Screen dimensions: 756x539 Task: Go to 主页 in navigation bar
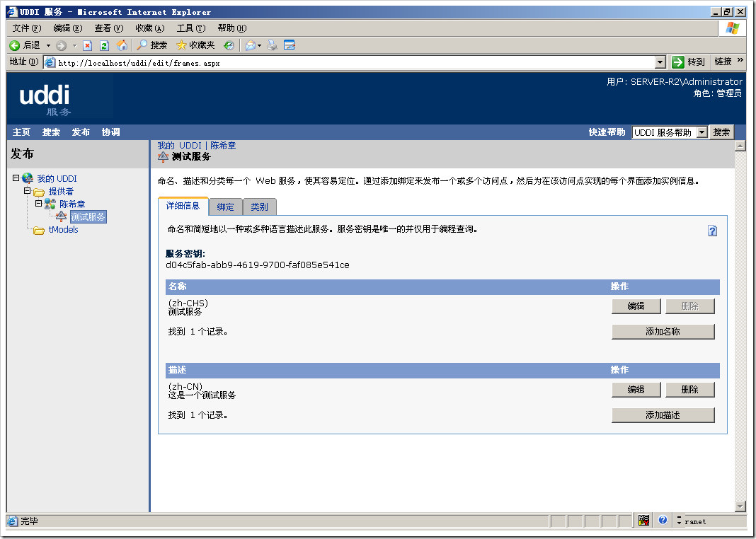coord(21,132)
